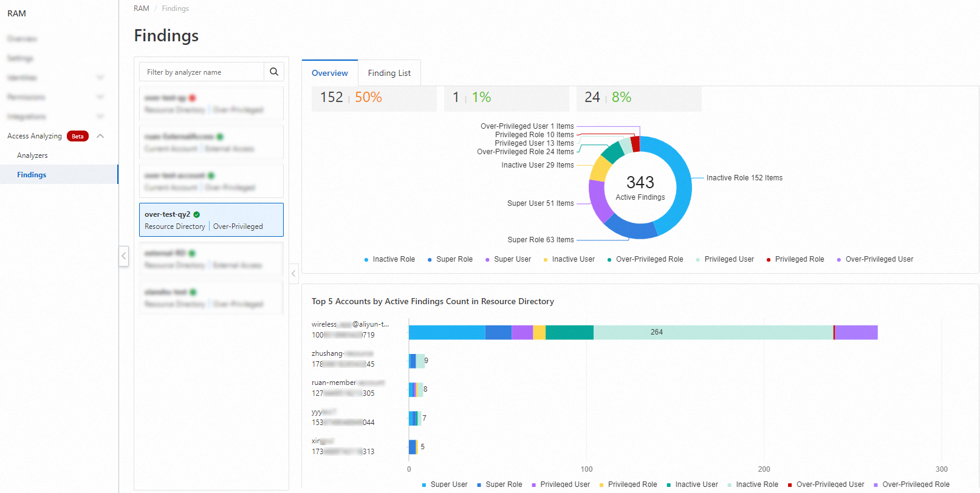This screenshot has height=493, width=980.
Task: Toggle Privileged User in donut legend
Action: [x=725, y=259]
